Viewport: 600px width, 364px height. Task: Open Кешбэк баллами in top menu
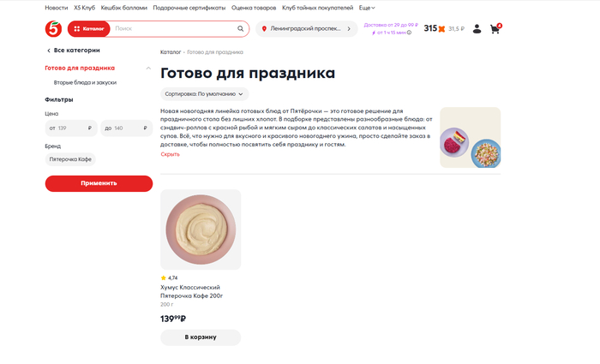123,8
